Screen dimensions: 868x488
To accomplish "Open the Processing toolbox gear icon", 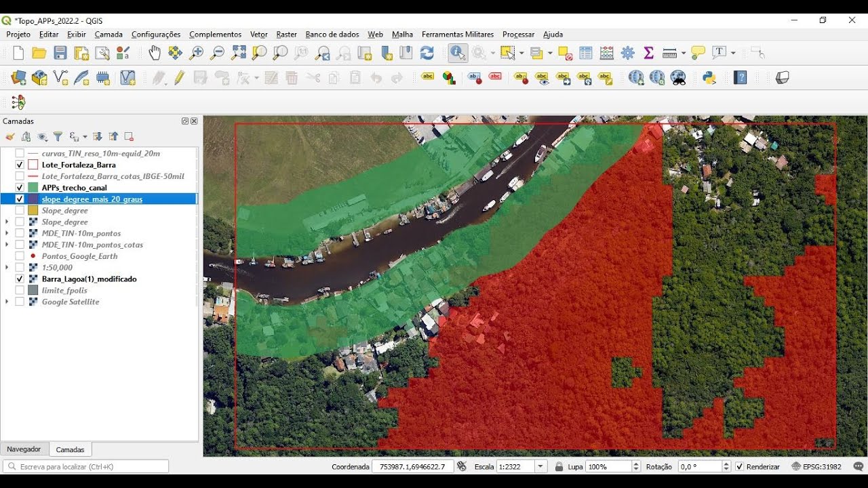I will pyautogui.click(x=628, y=53).
